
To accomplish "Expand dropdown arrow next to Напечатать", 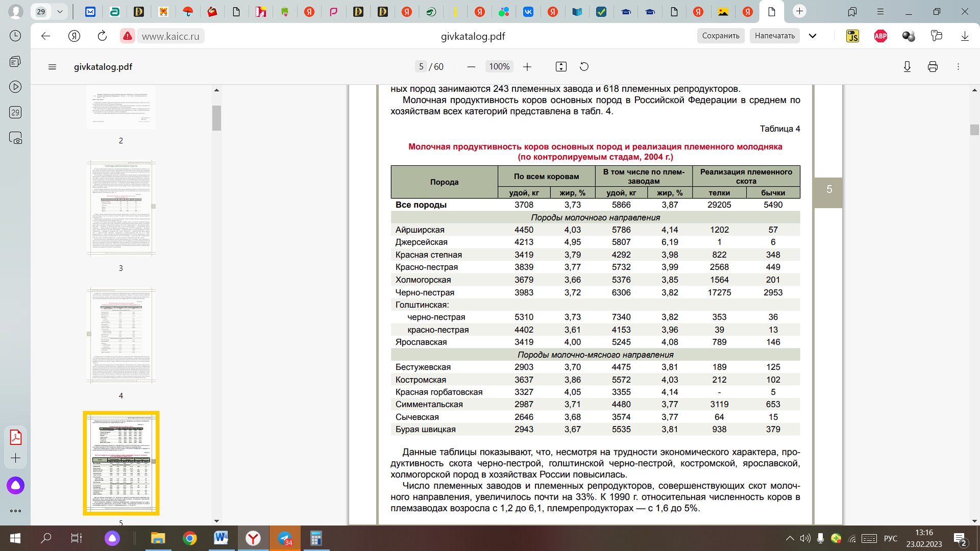I will [813, 36].
